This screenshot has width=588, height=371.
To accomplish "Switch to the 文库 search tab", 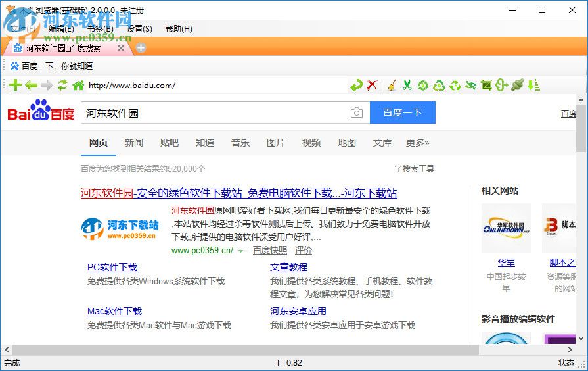I will [382, 143].
